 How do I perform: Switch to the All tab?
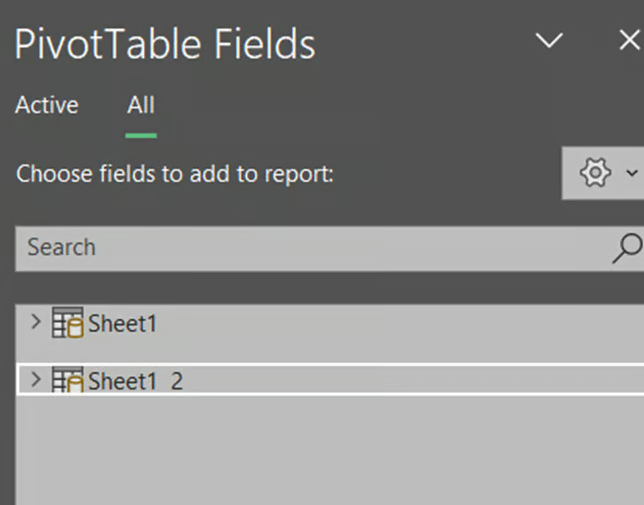point(141,105)
